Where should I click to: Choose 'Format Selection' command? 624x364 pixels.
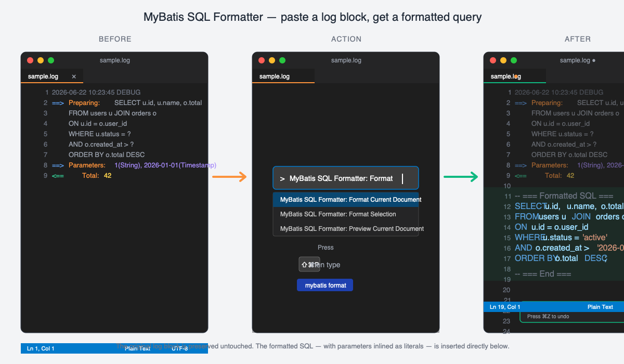coord(346,214)
